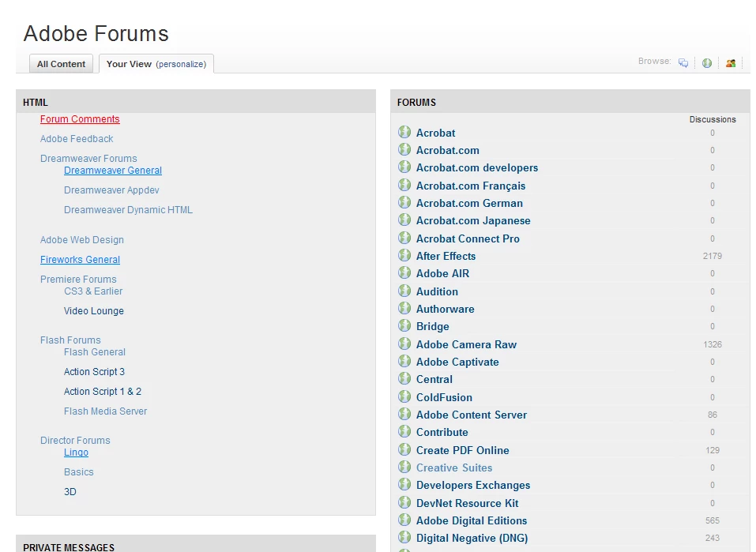Select the Your View tab

click(x=129, y=64)
